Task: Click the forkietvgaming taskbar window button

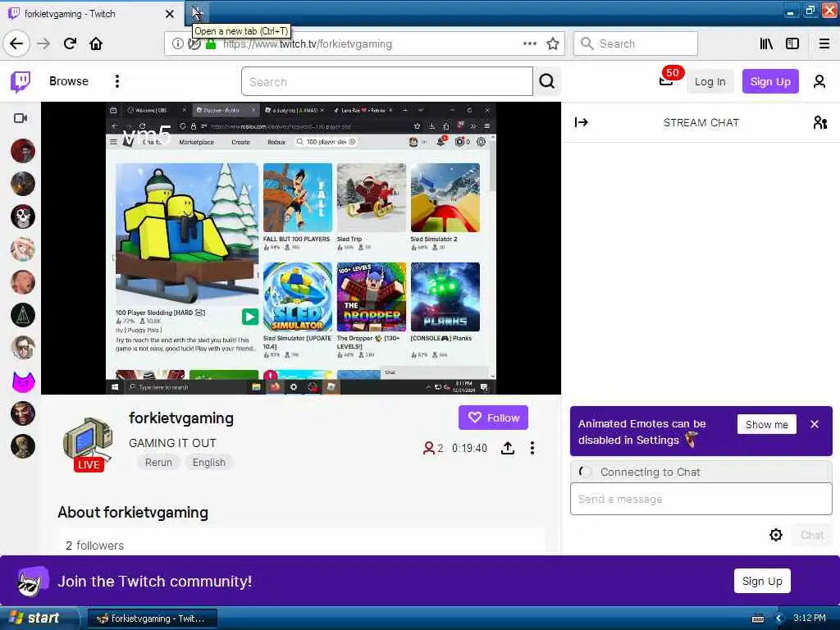Action: tap(152, 619)
